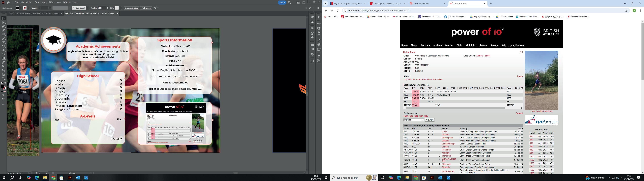Open the Symbols panel club icon
Image resolution: width=644 pixels, height=181 pixels.
tap(312, 38)
